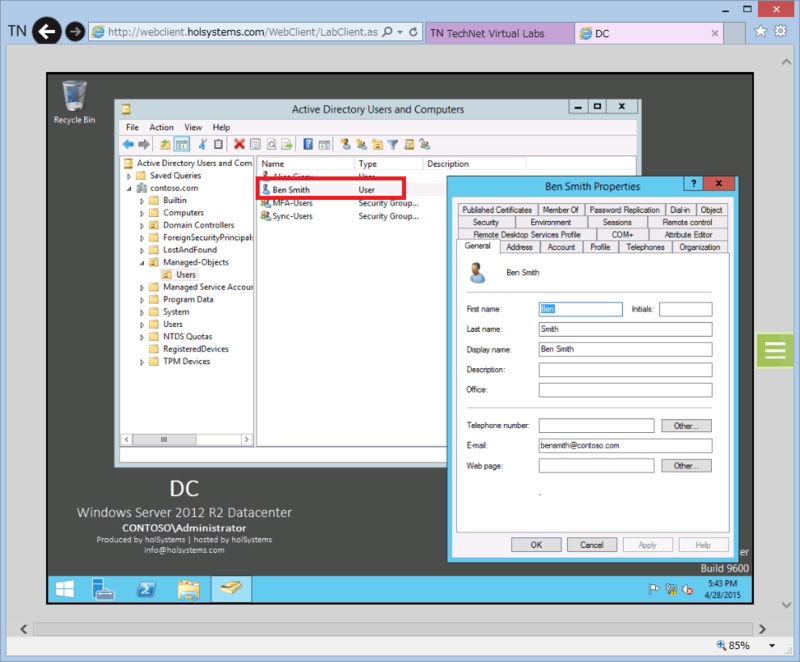Select the Sync-Users security group row
The width and height of the screenshot is (800, 662).
340,216
